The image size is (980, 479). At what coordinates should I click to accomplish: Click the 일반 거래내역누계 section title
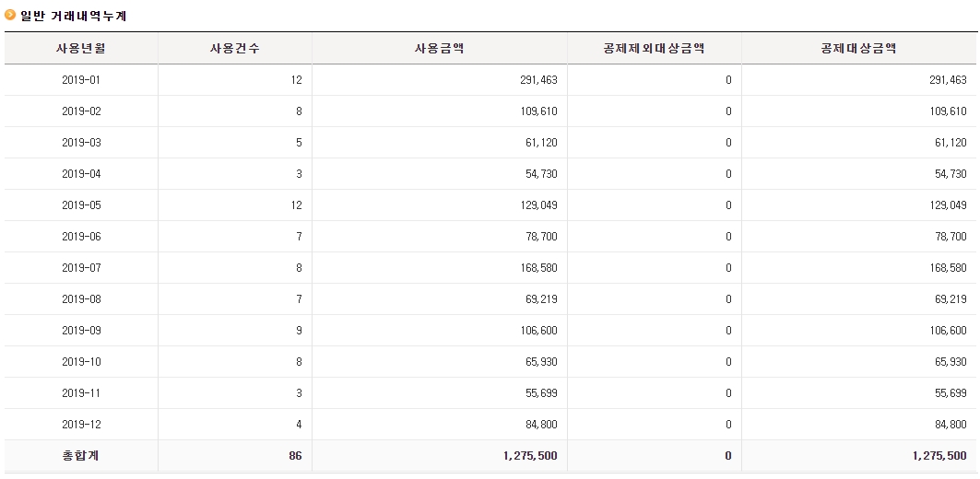click(73, 17)
